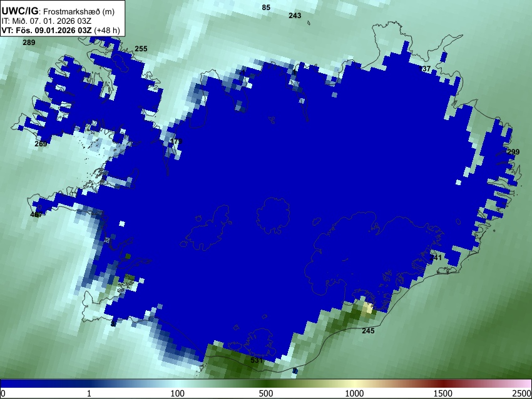Image resolution: width=532 pixels, height=399 pixels.
Task: Click the station value 85 on the map
Action: pyautogui.click(x=266, y=8)
